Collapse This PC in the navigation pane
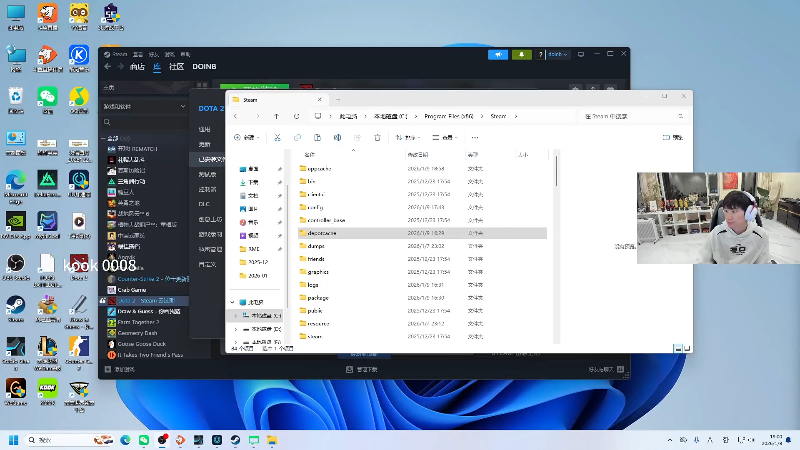Viewport: 800px width, 450px height. pyautogui.click(x=233, y=302)
